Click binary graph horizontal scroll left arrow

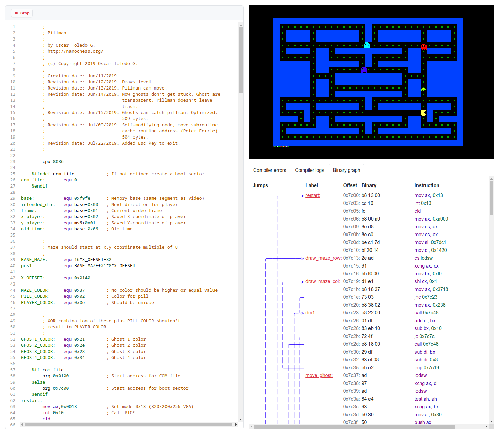(252, 426)
